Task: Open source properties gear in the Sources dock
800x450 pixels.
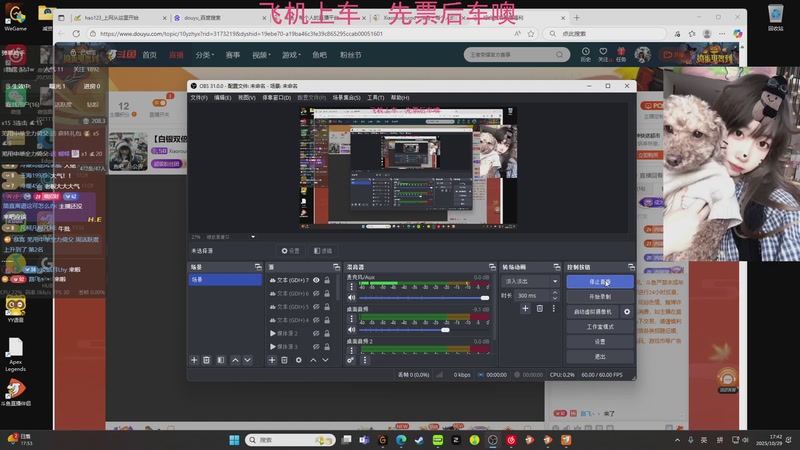Action: (298, 360)
